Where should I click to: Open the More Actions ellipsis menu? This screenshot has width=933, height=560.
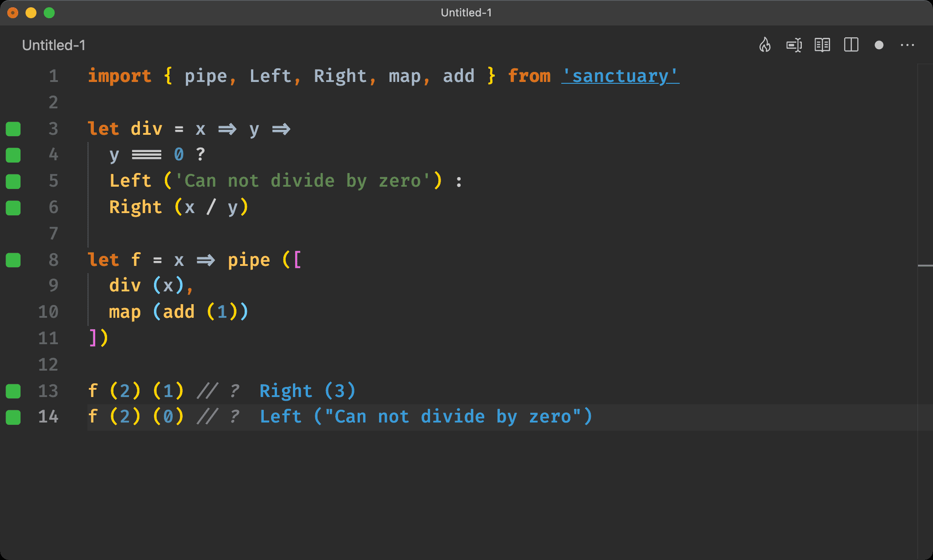coord(907,45)
